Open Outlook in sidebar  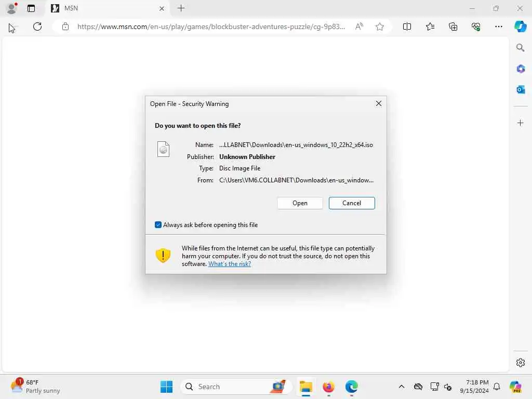(521, 89)
